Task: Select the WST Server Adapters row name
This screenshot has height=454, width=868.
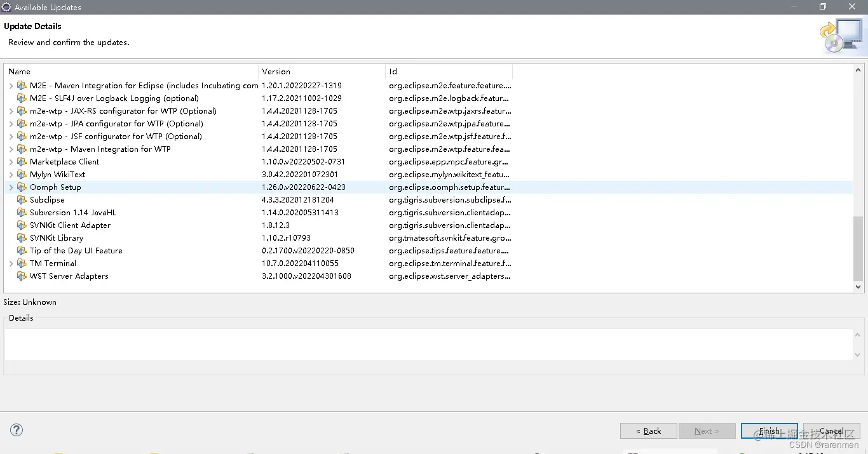Action: pyautogui.click(x=69, y=276)
